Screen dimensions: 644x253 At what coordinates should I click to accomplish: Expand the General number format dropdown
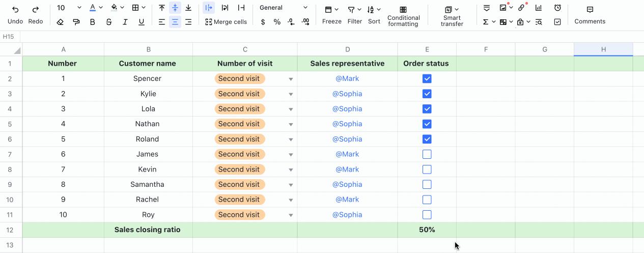click(x=305, y=8)
